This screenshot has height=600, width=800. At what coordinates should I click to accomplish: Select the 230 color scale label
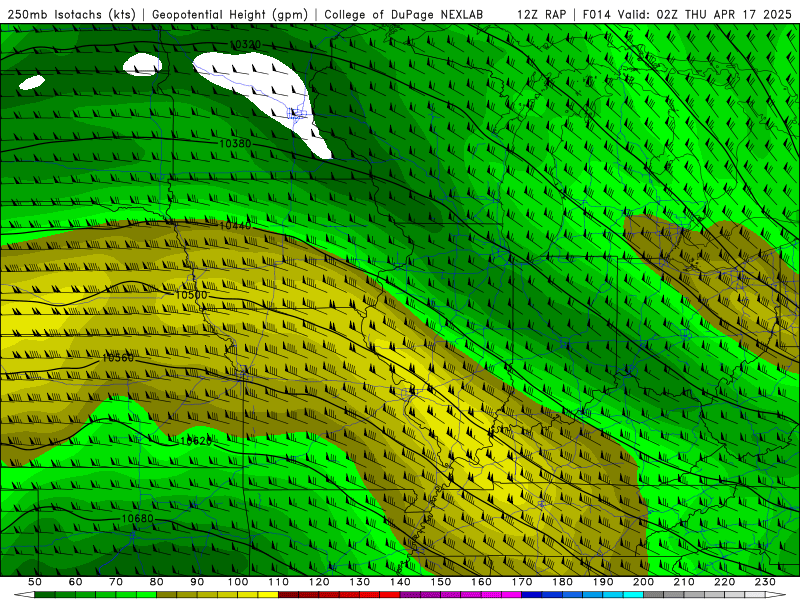(x=765, y=582)
